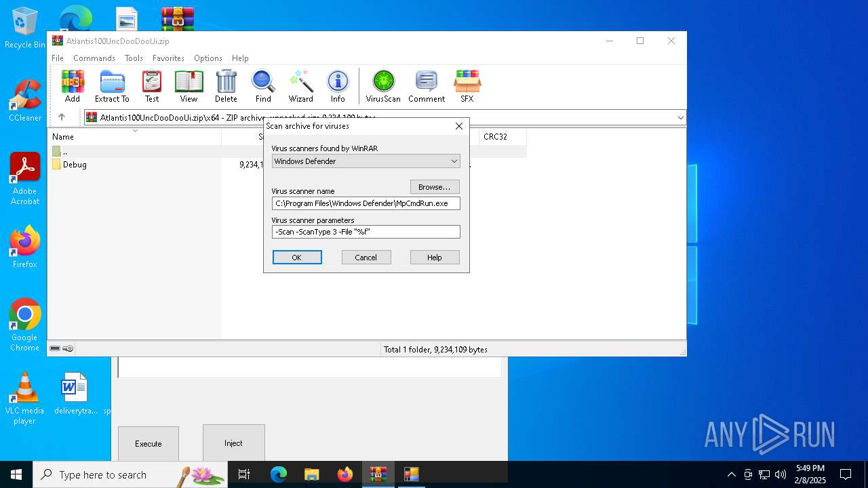
Task: Go up one level with arrow icon
Action: (x=62, y=117)
